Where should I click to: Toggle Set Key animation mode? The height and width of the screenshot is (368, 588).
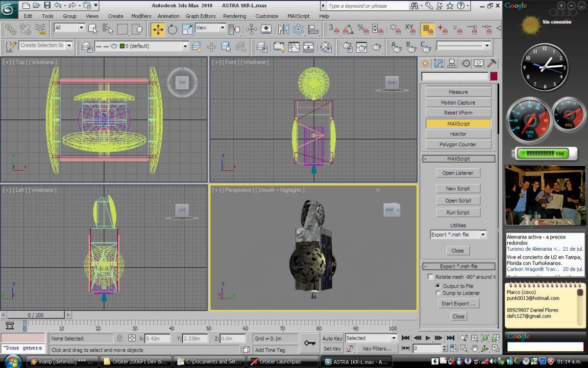tap(333, 349)
